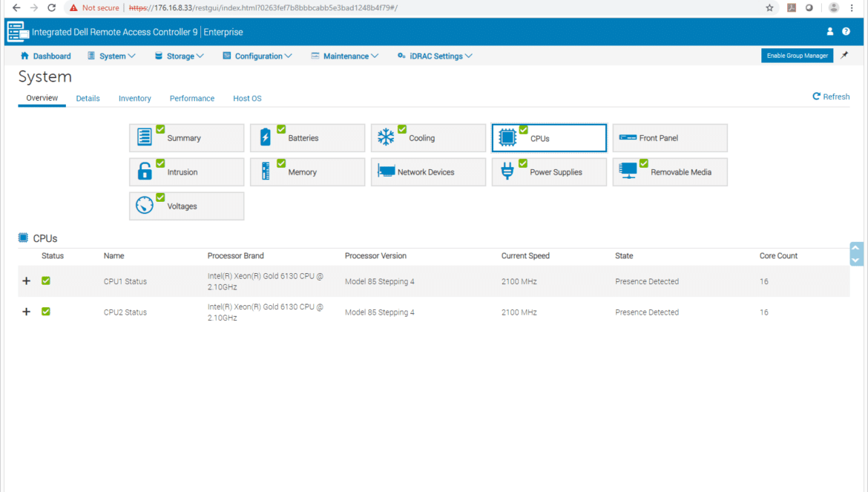Click the browser forward arrow
Viewport: 868px width, 492px height.
[x=34, y=7]
